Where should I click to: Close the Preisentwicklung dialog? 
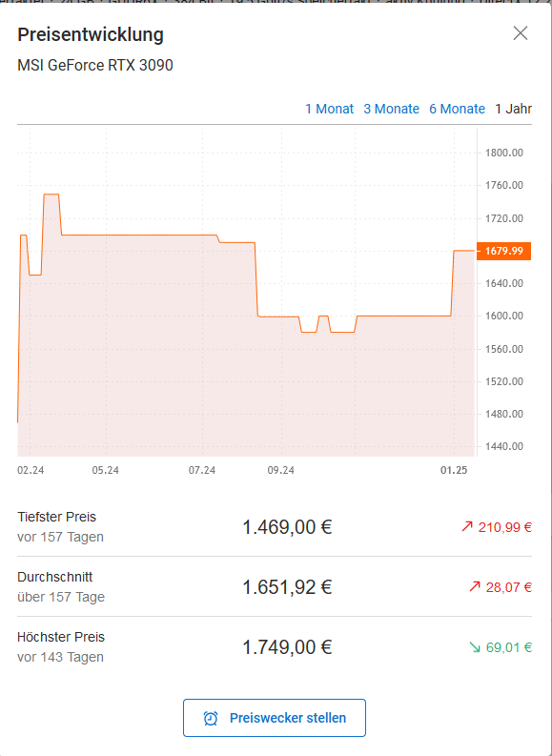pyautogui.click(x=521, y=33)
